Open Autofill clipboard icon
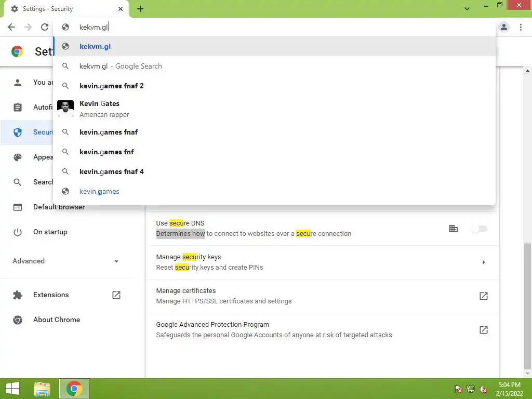Screen dimensions: 532x399 [17, 107]
